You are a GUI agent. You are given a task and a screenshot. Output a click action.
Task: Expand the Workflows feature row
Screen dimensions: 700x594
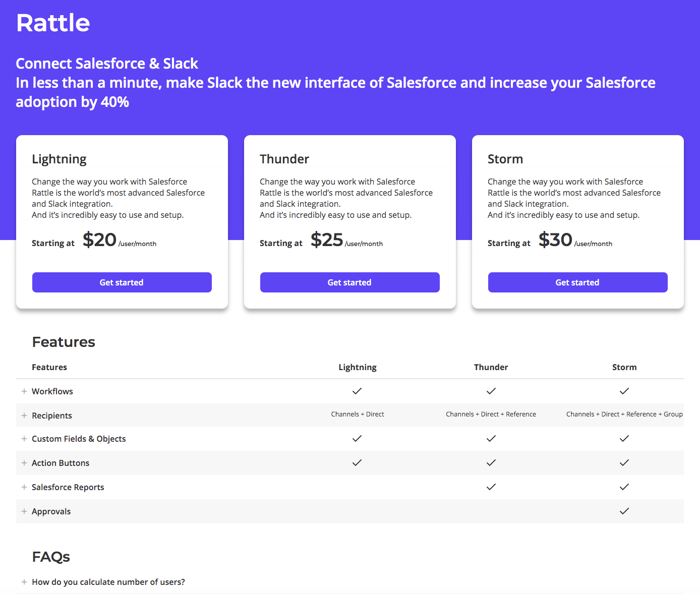point(24,391)
